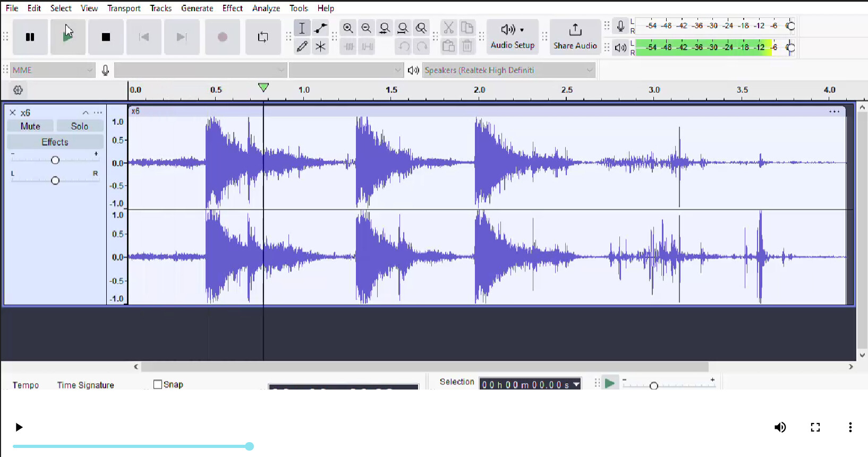The image size is (868, 457).
Task: Click the track gain slider knob
Action: [x=55, y=160]
